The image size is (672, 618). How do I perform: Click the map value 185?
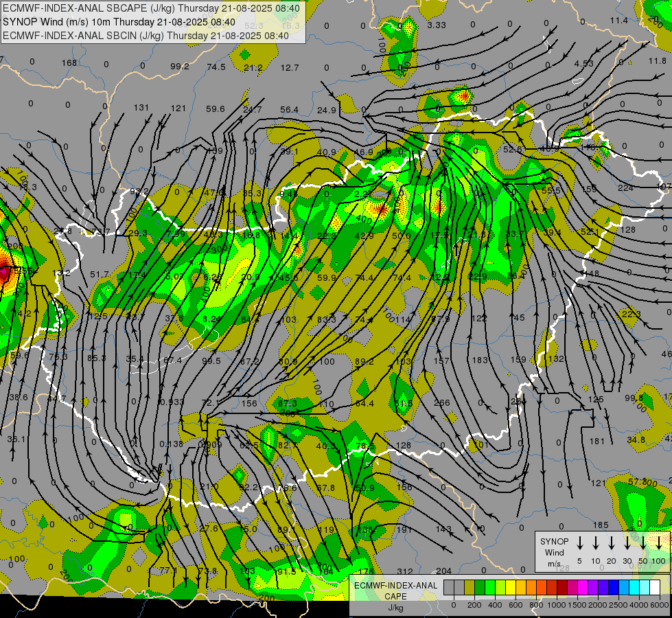click(x=601, y=525)
